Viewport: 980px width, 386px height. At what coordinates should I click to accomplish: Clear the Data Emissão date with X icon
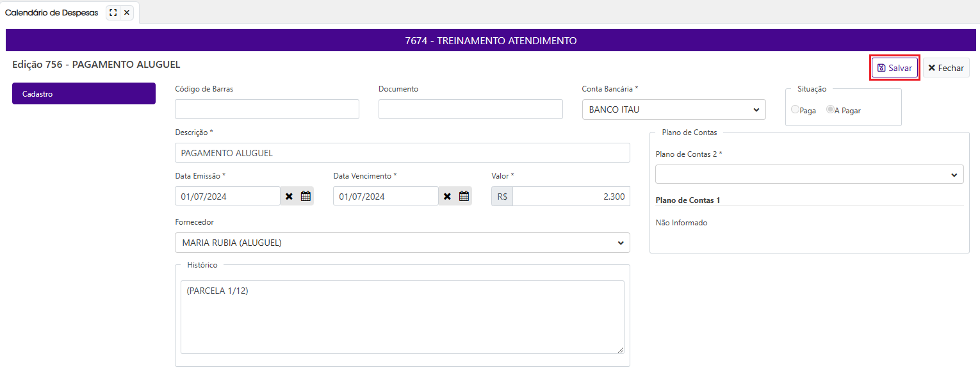[x=289, y=197]
